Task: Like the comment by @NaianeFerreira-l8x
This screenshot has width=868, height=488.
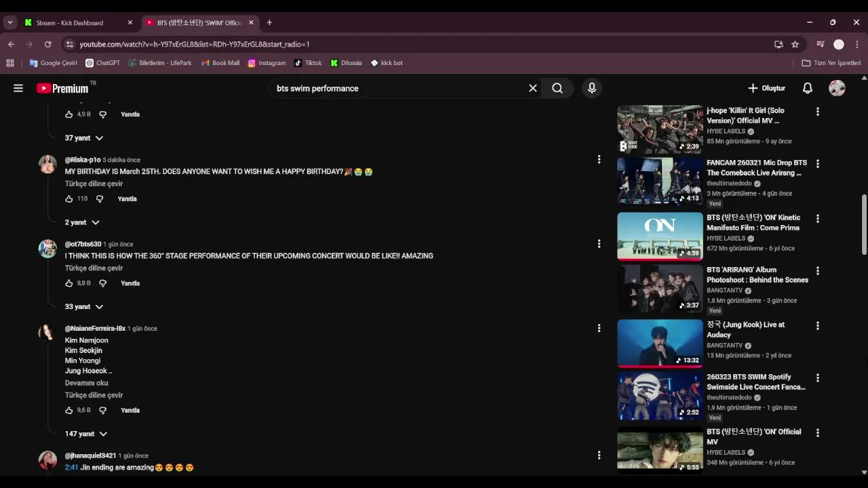Action: point(69,410)
